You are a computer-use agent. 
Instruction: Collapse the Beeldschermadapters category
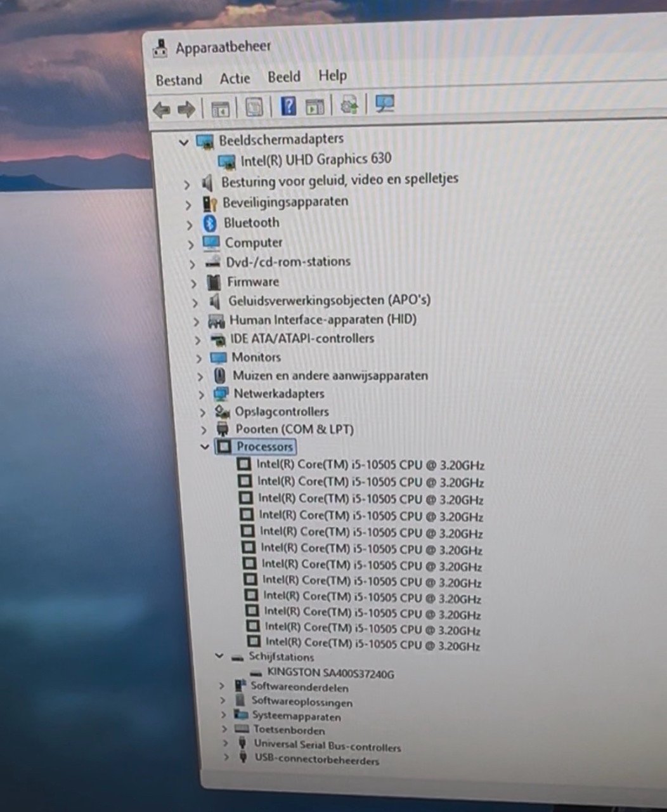point(184,142)
